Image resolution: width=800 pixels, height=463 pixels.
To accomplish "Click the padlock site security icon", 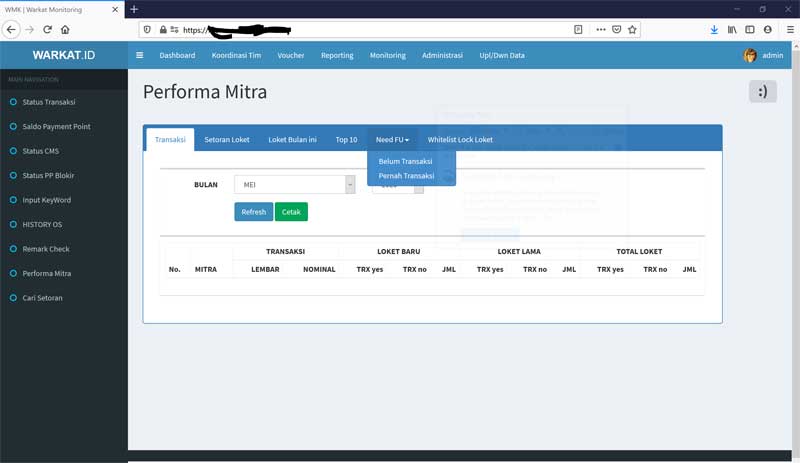I will tap(163, 30).
